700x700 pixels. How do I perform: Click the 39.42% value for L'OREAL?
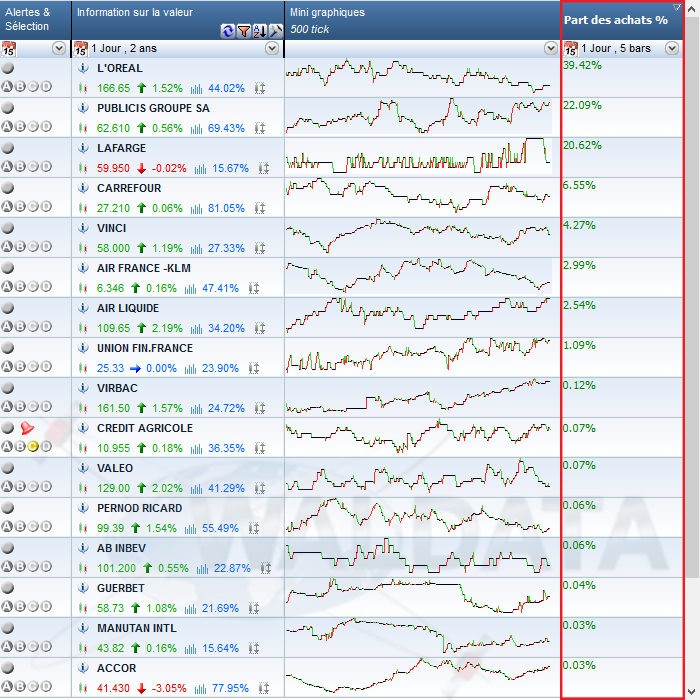582,65
